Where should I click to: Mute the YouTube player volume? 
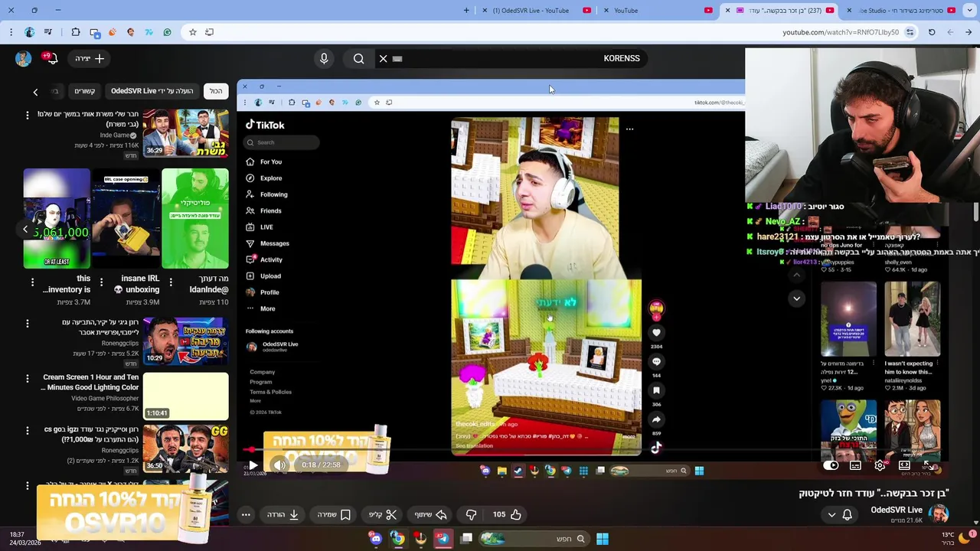pos(279,465)
